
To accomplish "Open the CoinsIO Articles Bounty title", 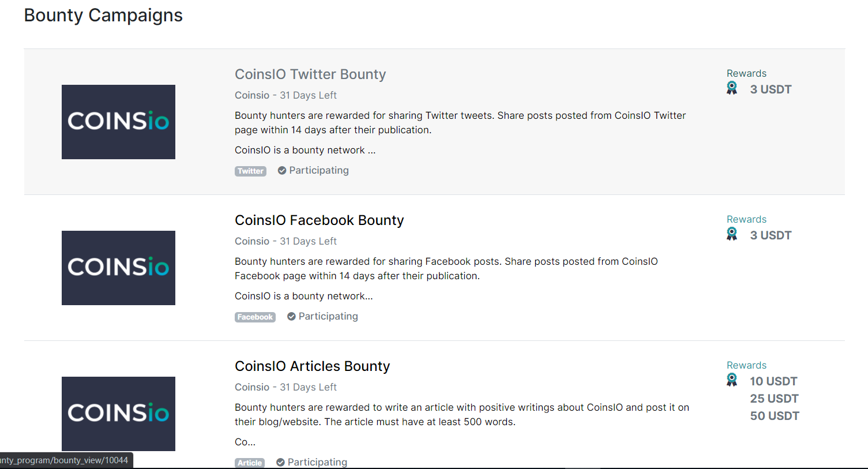I will pos(312,366).
